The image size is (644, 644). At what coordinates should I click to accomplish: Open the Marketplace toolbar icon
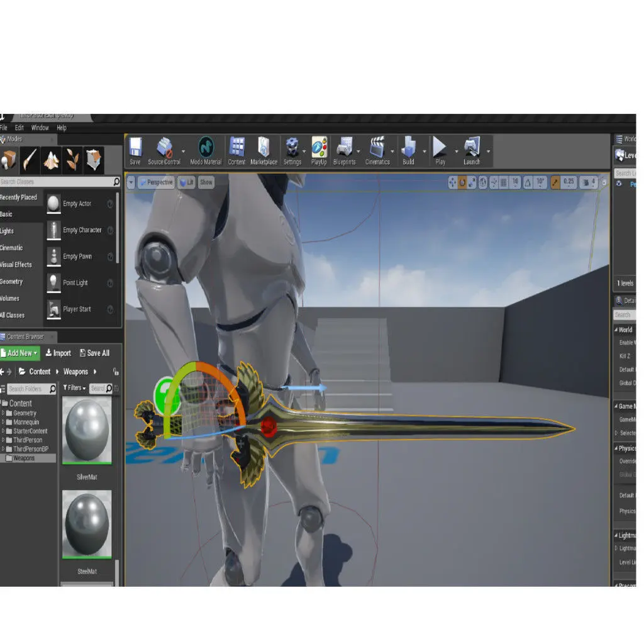tap(264, 151)
